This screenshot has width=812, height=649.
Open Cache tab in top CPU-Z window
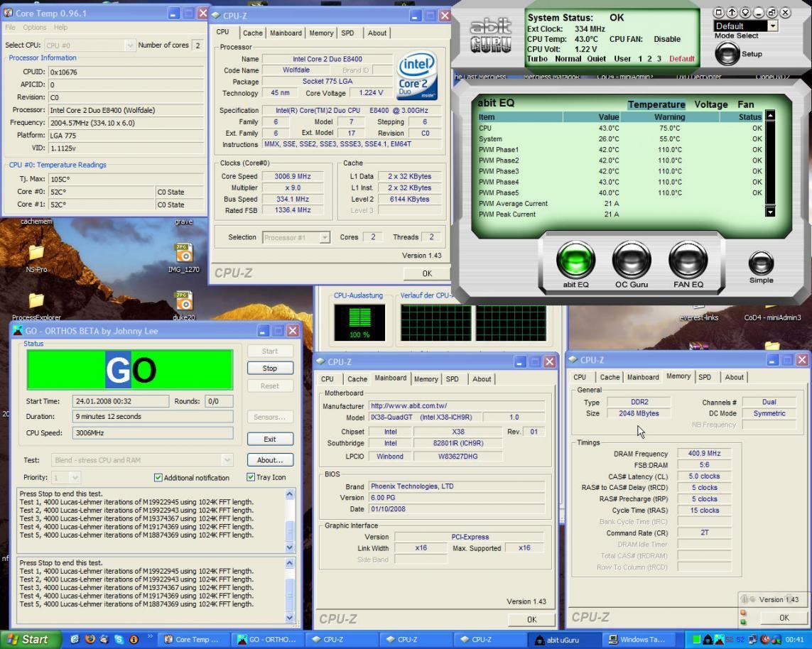(253, 33)
